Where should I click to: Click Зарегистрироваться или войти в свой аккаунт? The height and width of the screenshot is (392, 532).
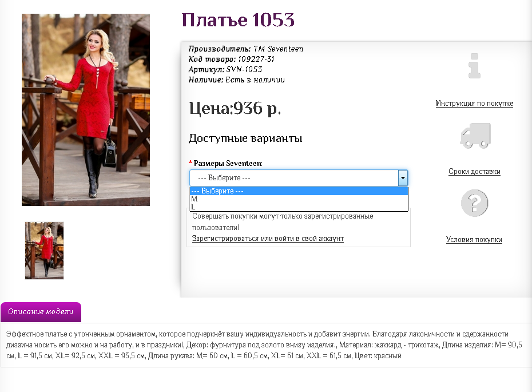(x=268, y=239)
